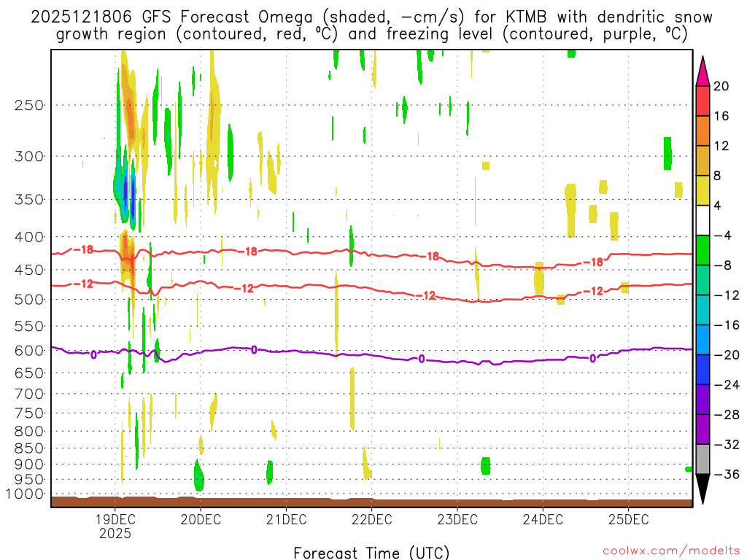
Task: Click the 350 pressure level label
Action: pyautogui.click(x=29, y=200)
